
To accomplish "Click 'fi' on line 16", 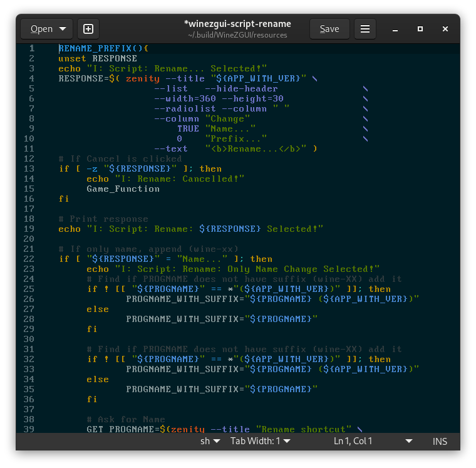I will coord(64,199).
